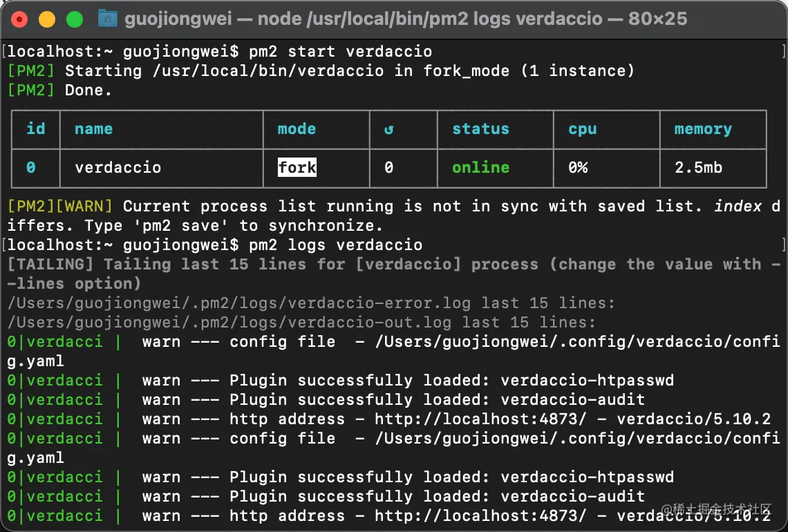This screenshot has height=532, width=788.
Task: Select the highlighted 'fork' mode cell
Action: [x=297, y=167]
